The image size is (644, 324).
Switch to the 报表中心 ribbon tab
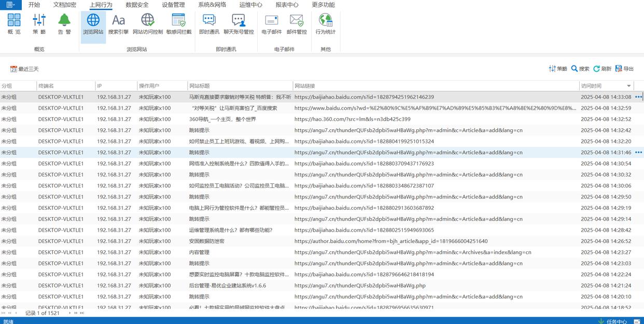pos(287,5)
